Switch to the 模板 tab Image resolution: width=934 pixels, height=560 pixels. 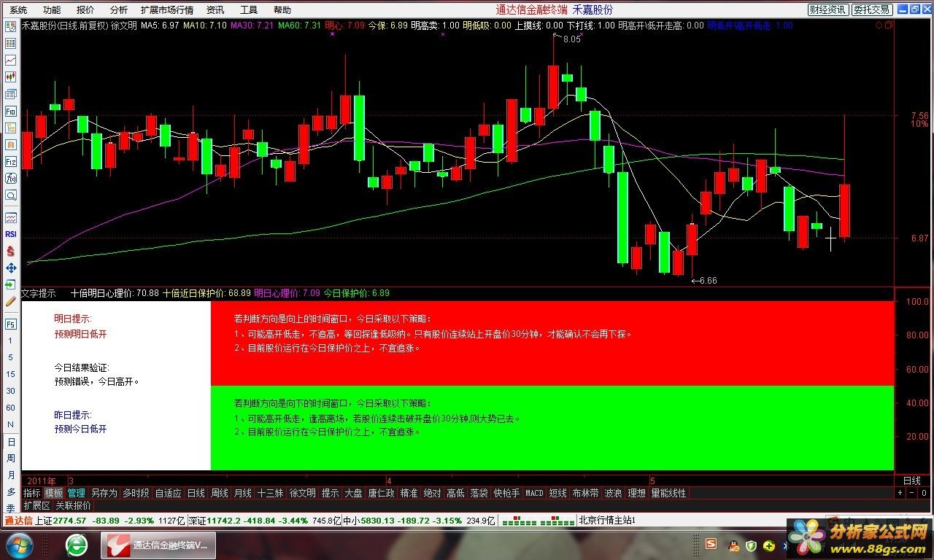click(54, 494)
